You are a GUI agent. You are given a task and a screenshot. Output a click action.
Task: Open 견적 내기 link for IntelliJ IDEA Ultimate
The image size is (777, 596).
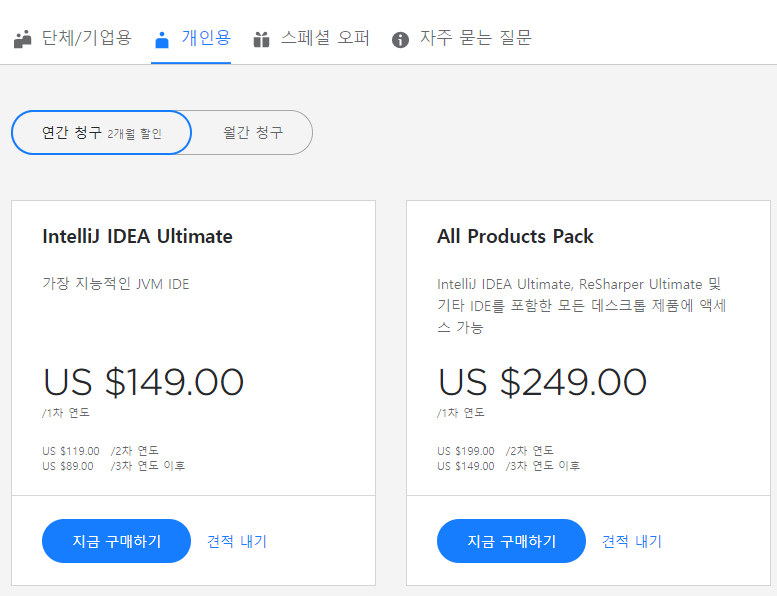point(237,541)
